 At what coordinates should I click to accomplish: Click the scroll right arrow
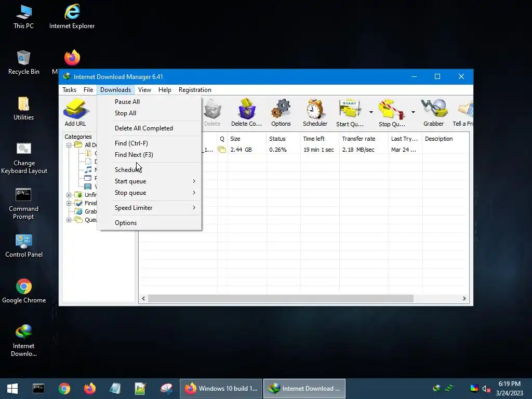point(464,299)
